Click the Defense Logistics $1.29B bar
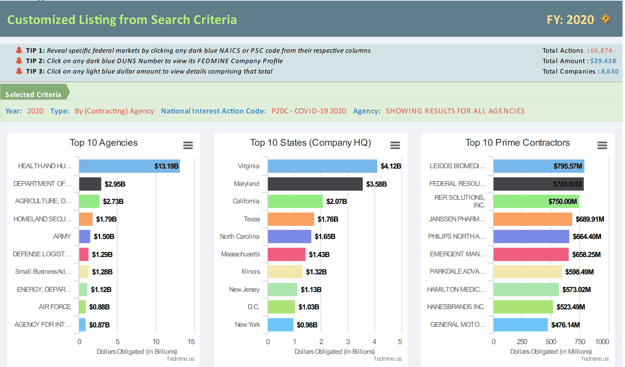Screen dimensions: 625x367 (84, 254)
